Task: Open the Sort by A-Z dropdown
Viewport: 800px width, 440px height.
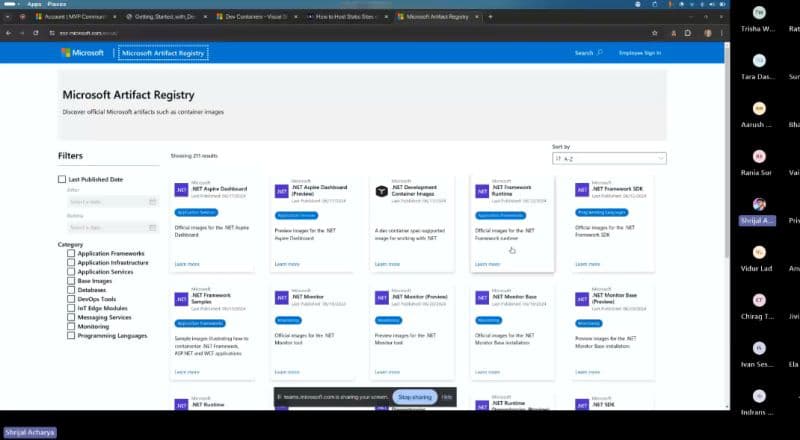Action: (x=609, y=158)
